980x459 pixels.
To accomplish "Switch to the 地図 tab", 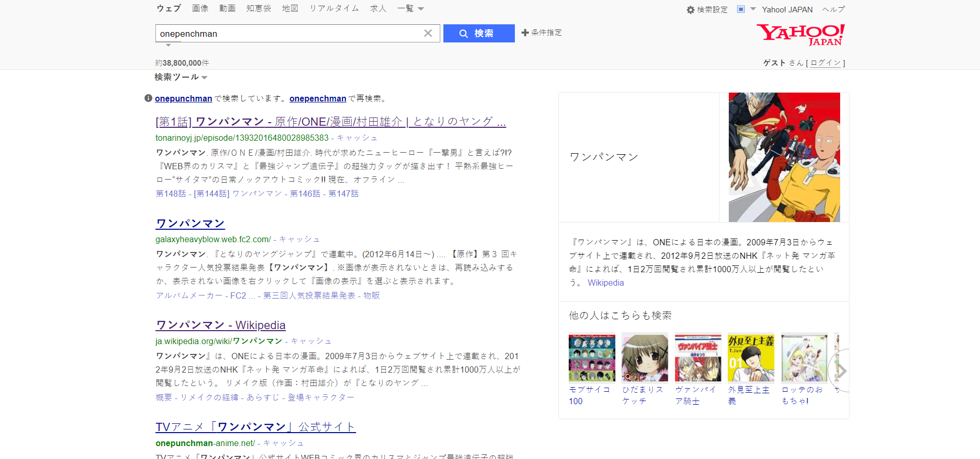I will point(290,8).
